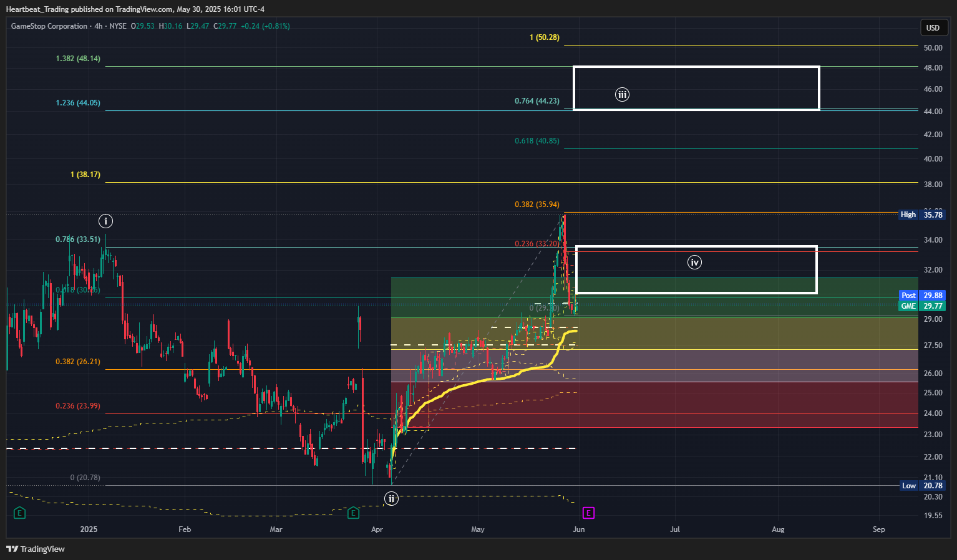Viewport: 957px width, 560px height.
Task: Click the Low 20.78 price tag
Action: click(922, 486)
